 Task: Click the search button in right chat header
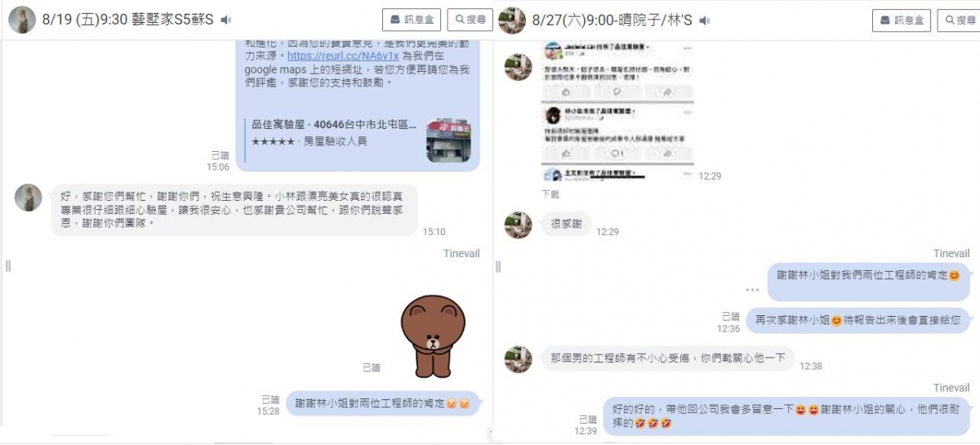[959, 20]
